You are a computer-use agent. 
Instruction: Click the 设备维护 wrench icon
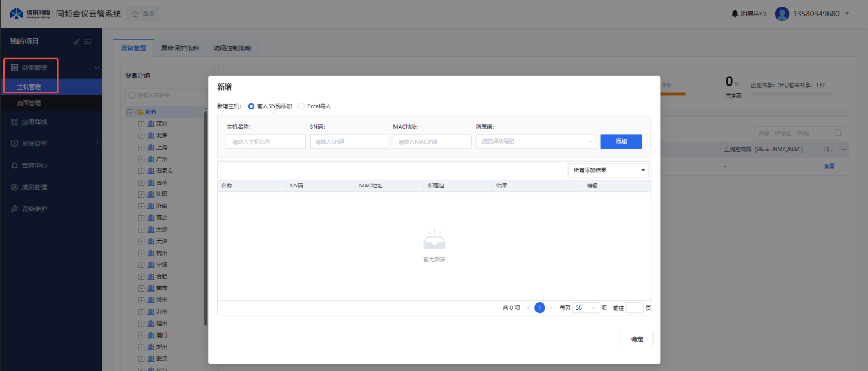point(15,209)
